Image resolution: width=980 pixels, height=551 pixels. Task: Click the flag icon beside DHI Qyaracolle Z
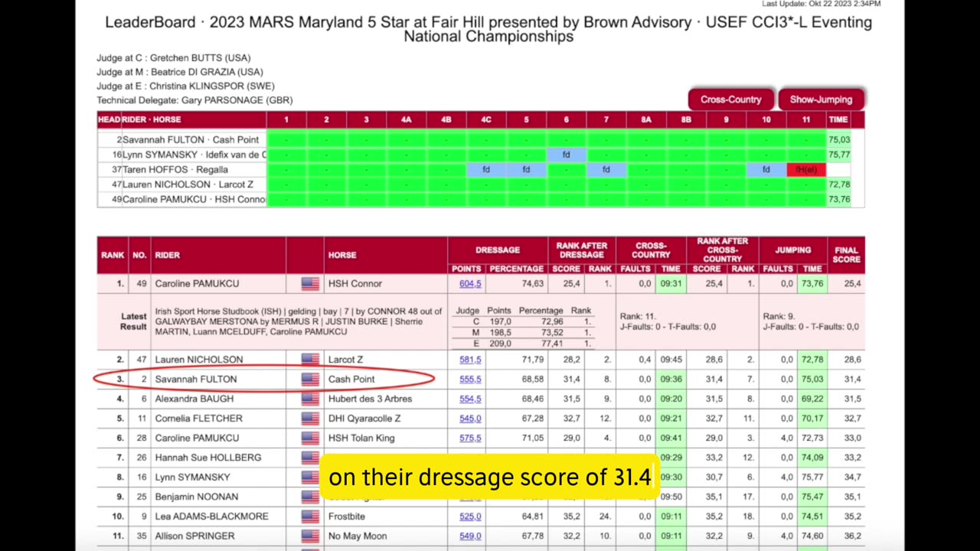pyautogui.click(x=310, y=419)
